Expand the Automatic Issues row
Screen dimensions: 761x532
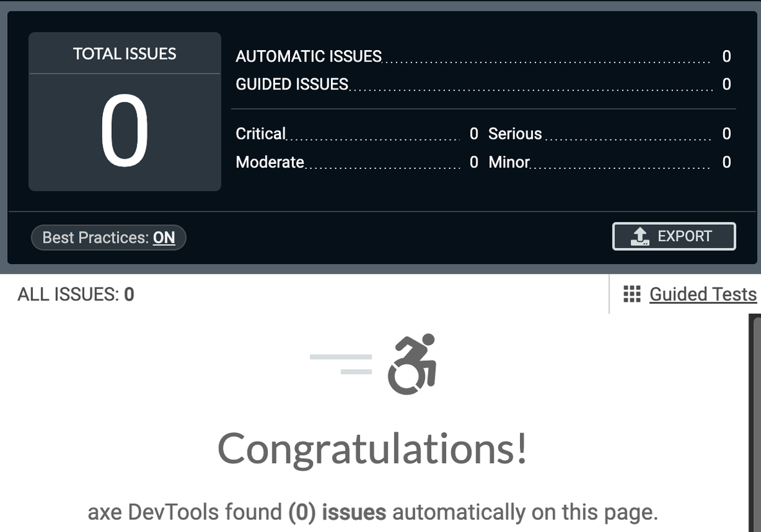pos(309,57)
